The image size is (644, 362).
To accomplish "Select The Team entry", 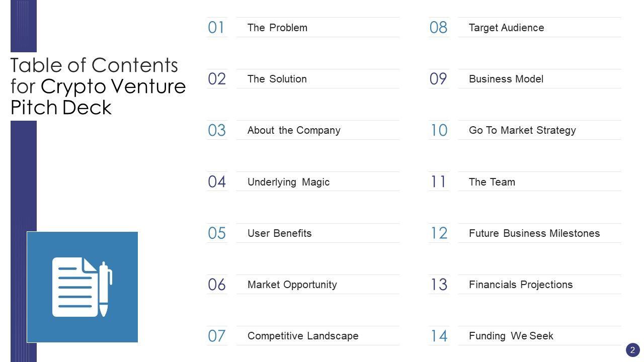I will (x=492, y=182).
